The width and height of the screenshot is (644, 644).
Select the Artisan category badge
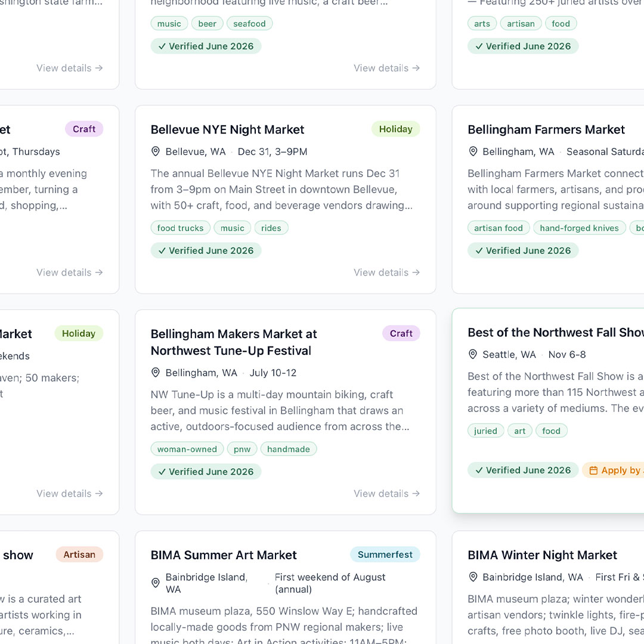(79, 555)
